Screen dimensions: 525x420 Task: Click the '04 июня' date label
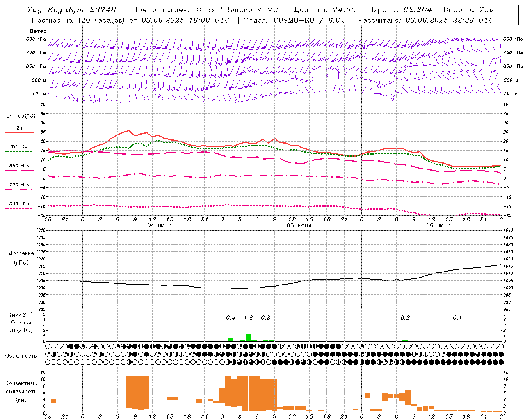pyautogui.click(x=160, y=226)
